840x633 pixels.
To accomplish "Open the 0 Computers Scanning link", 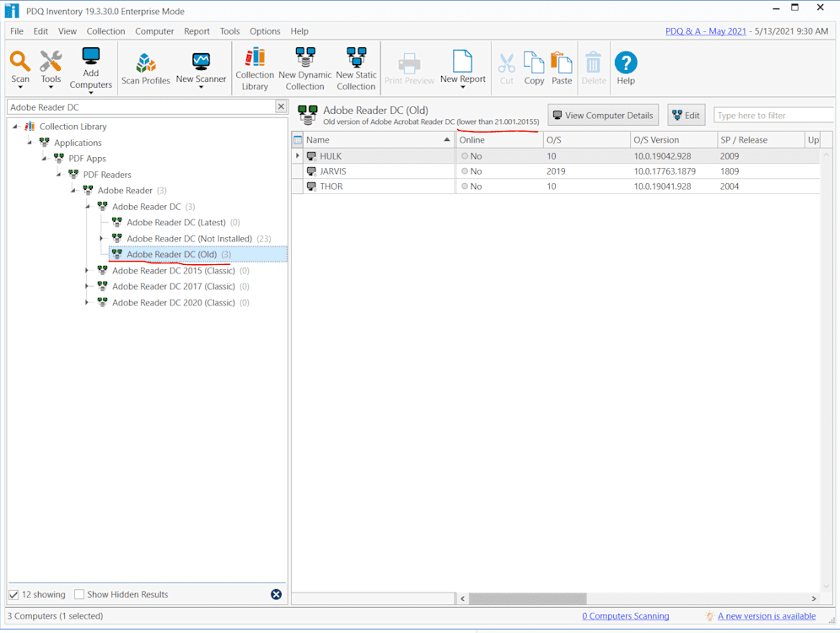I will [x=625, y=616].
